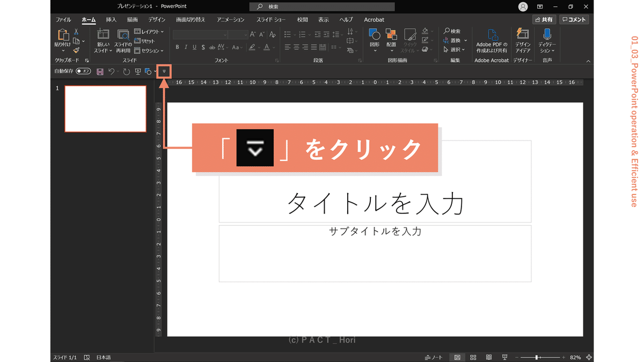The height and width of the screenshot is (362, 644).
Task: Increase font size with larger A icon
Action: [x=253, y=34]
